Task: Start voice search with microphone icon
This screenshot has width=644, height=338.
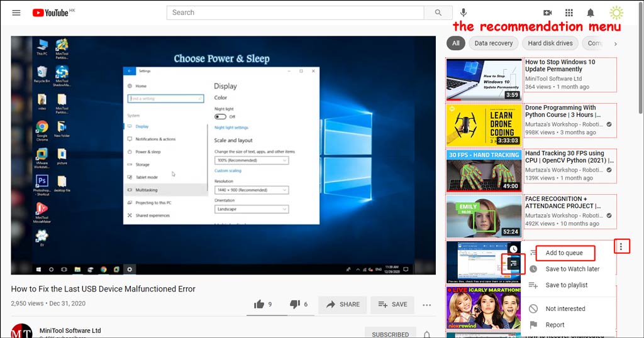Action: tap(464, 13)
